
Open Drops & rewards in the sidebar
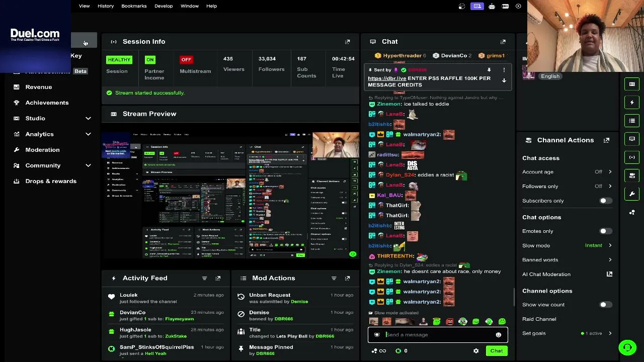51,181
